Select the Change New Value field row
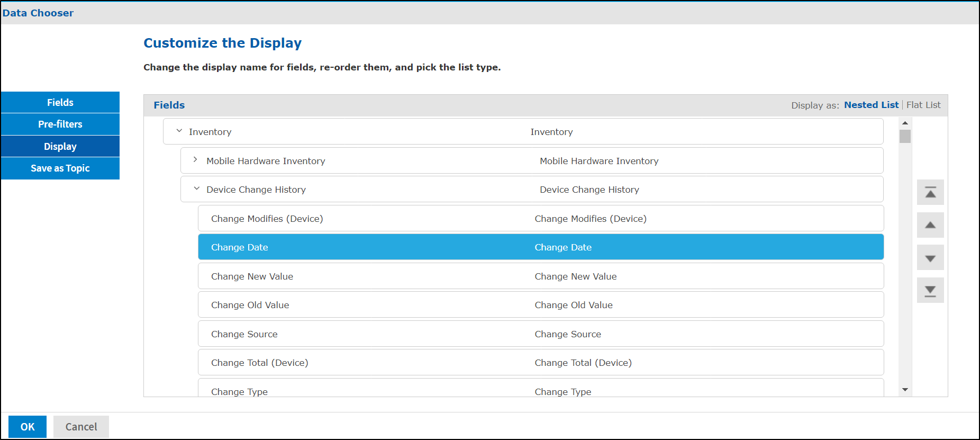This screenshot has height=440, width=980. click(x=540, y=276)
